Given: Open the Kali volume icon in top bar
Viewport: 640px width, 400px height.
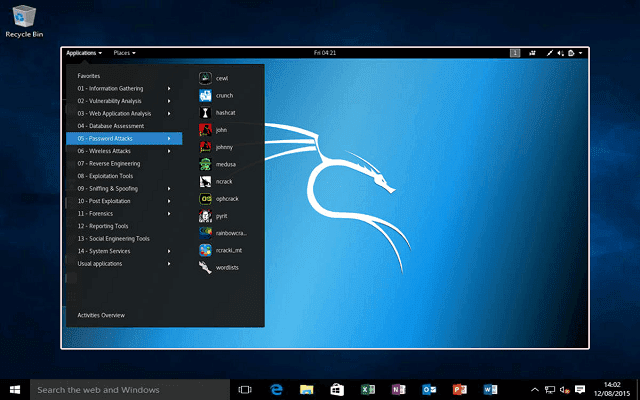Looking at the screenshot, I should 560,53.
